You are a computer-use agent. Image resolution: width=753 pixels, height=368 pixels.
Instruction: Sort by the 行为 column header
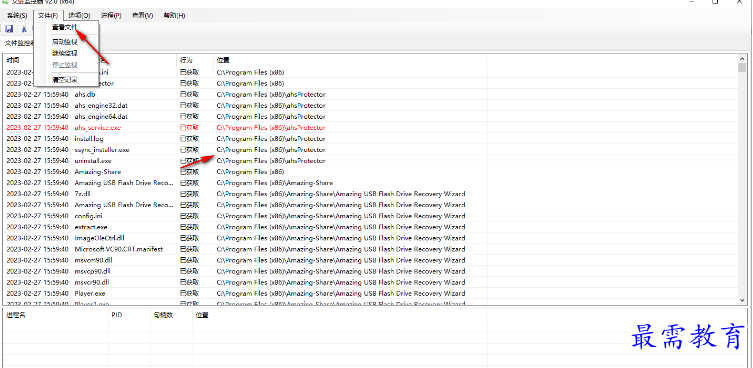pos(195,60)
